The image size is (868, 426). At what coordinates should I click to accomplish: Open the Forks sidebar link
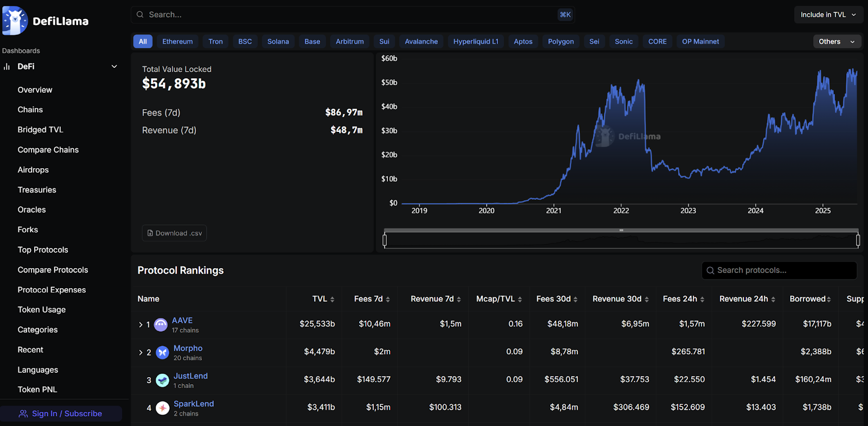pyautogui.click(x=28, y=230)
